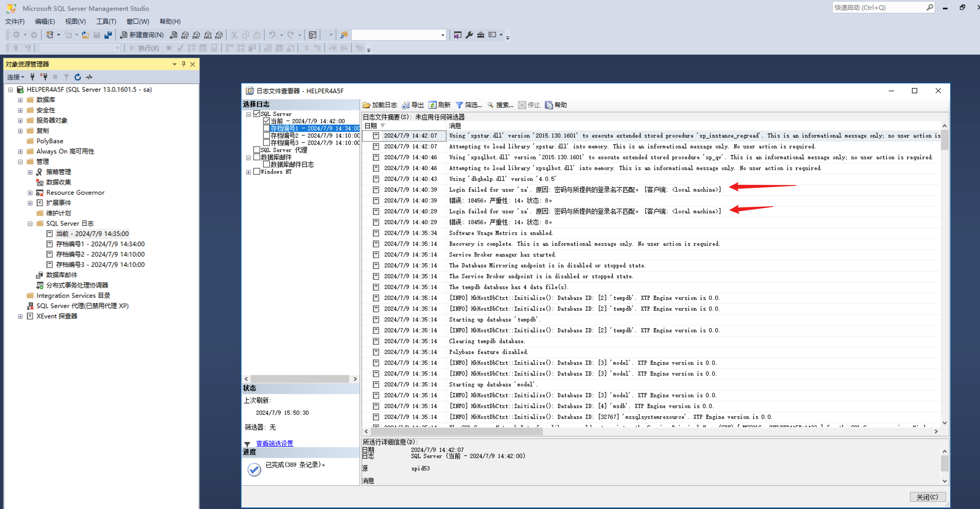The image size is (980, 509).
Task: Refresh Object Explorer using the refresh icon
Action: coord(78,77)
